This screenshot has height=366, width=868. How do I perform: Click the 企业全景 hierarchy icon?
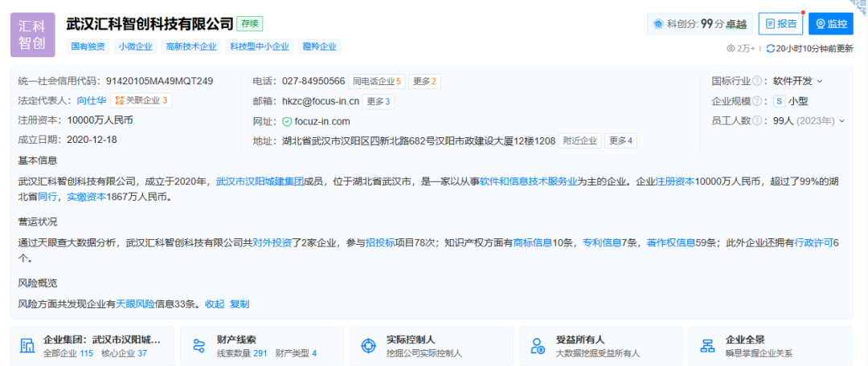pos(707,346)
